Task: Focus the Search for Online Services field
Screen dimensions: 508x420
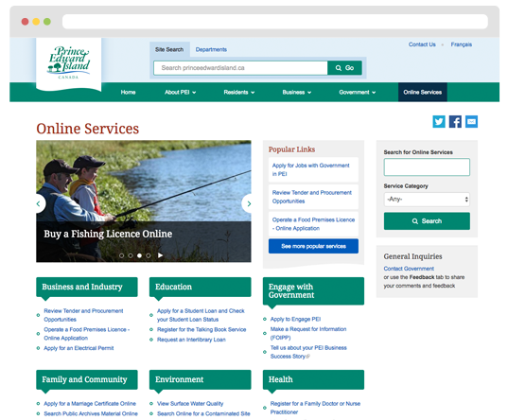Action: click(427, 167)
